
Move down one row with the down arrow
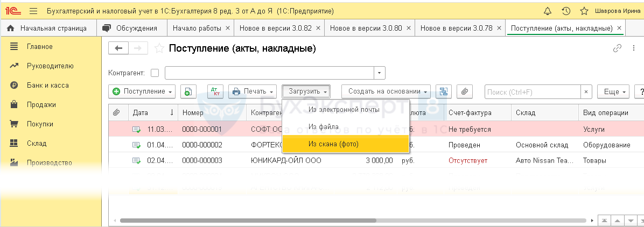coord(630,220)
